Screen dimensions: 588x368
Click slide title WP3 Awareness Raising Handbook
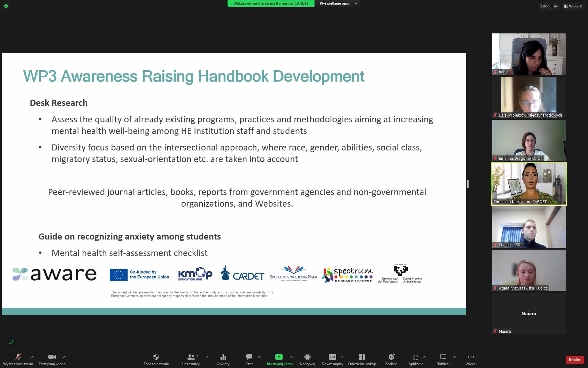pos(194,76)
